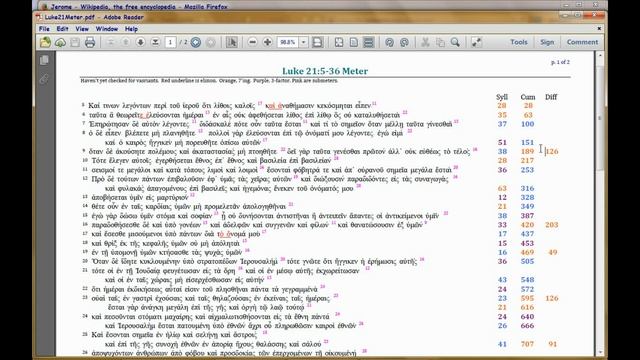Screen dimensions: 640x360
Task: Rotate counterclockwise icon in toolbar
Action: (389, 42)
